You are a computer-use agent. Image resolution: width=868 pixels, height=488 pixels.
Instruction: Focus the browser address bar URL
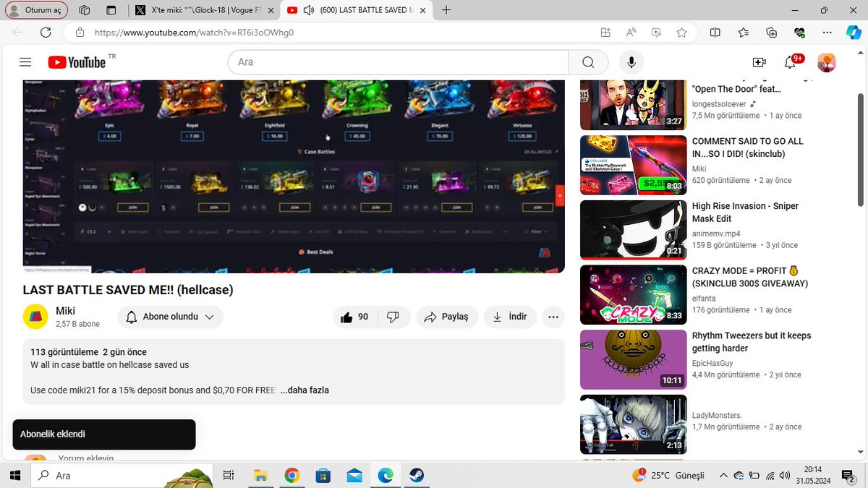(x=194, y=33)
